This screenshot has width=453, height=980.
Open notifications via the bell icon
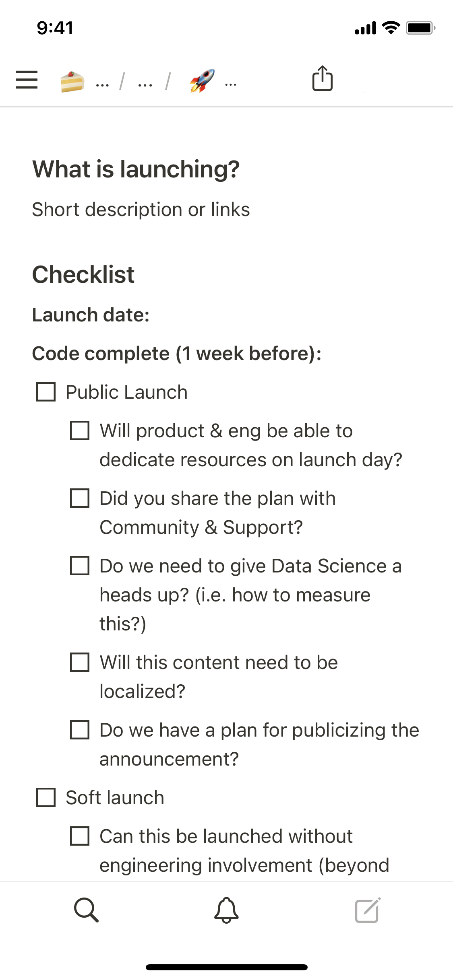[x=226, y=910]
